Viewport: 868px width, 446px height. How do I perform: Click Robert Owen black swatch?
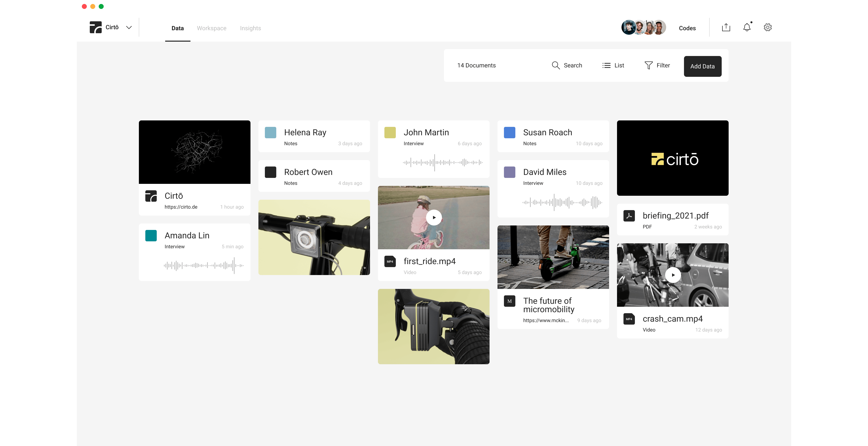pyautogui.click(x=270, y=172)
